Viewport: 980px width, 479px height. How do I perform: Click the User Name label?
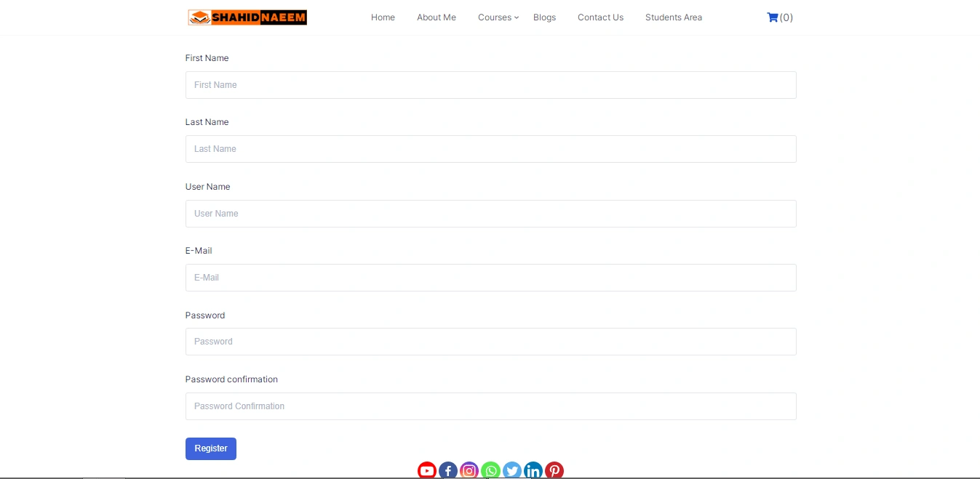pos(208,187)
